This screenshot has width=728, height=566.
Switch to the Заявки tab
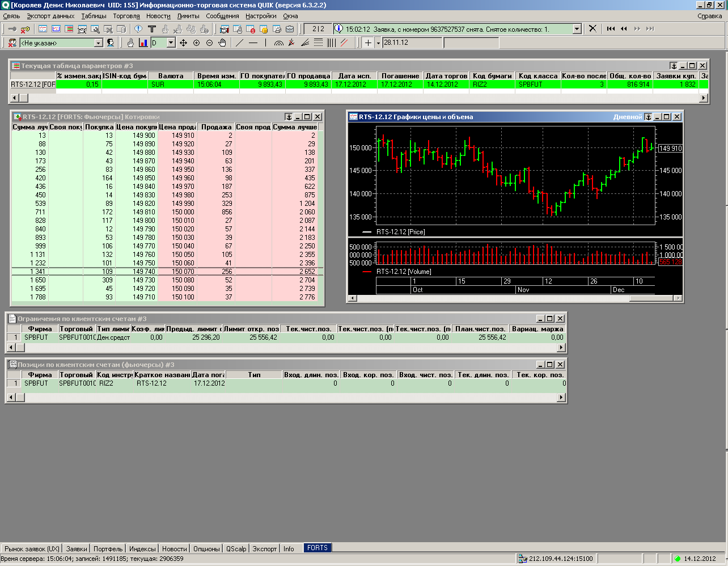(x=77, y=548)
